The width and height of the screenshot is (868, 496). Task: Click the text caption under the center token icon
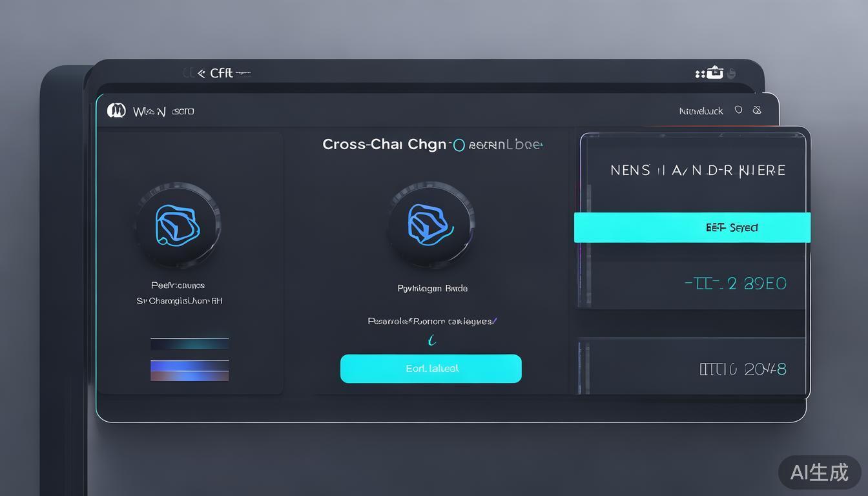pyautogui.click(x=432, y=289)
